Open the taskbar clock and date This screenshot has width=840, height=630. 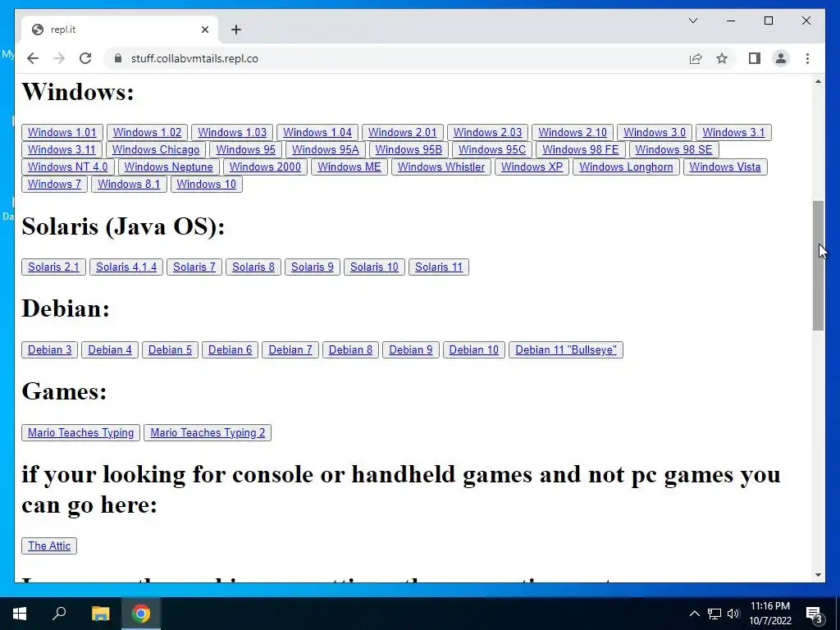[x=769, y=614]
